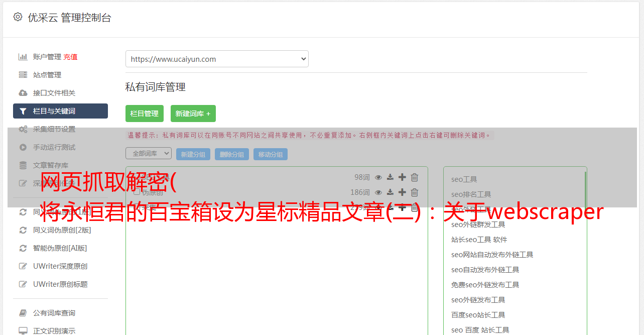644x335 pixels.
Task: Click the 私有词库管理 heading
Action: click(156, 87)
